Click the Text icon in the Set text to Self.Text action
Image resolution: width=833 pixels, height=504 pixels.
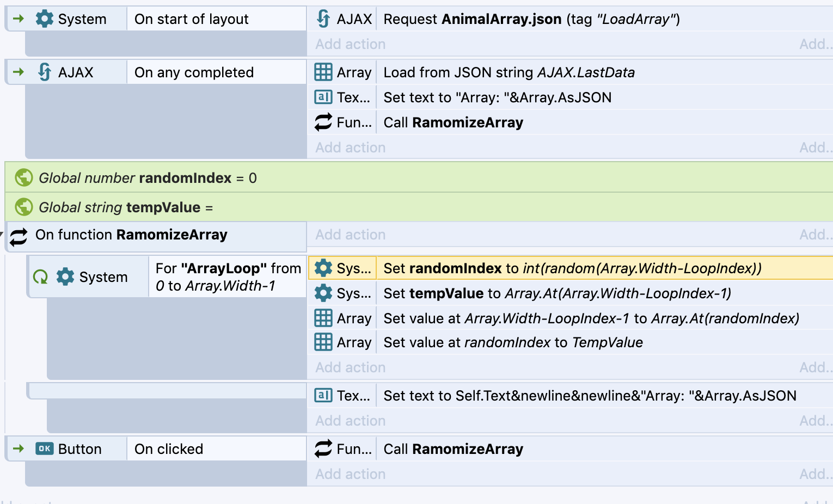tap(323, 395)
